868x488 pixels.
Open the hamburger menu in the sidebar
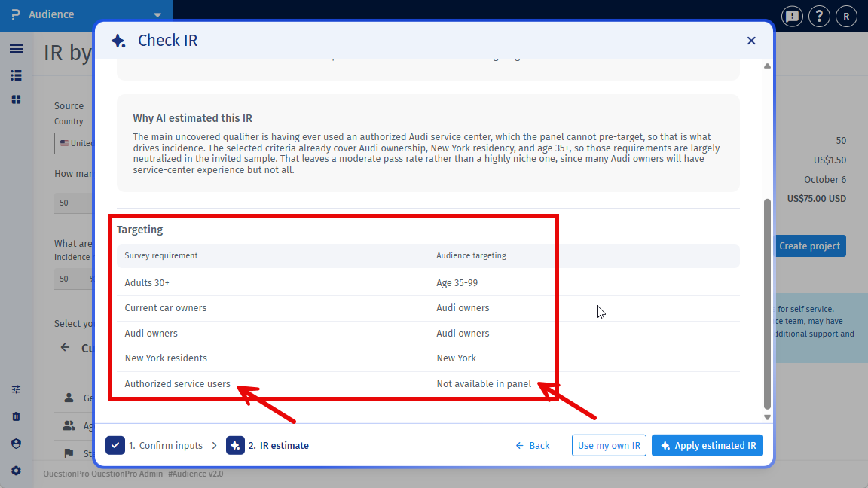16,49
